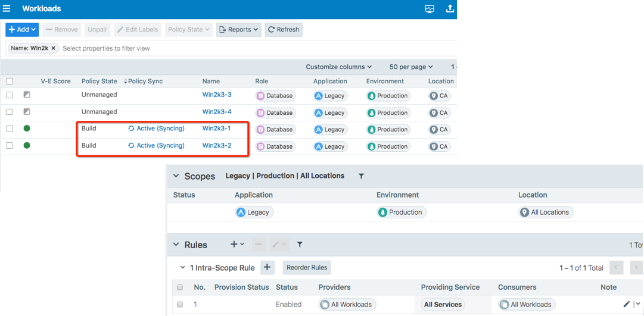Select the Win2k3-1 workload checkbox
Screen dimensions: 644x316
[x=10, y=129]
